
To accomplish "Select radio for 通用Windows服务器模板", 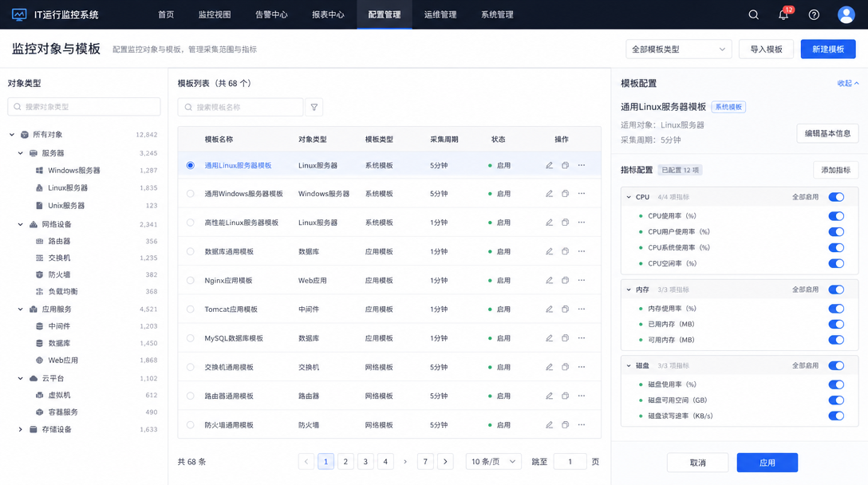I will pos(191,194).
